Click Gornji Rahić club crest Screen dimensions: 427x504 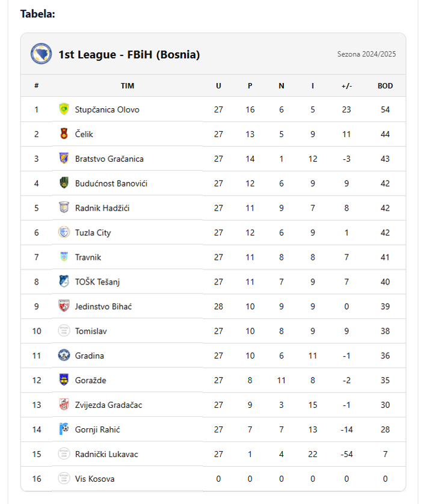click(64, 429)
